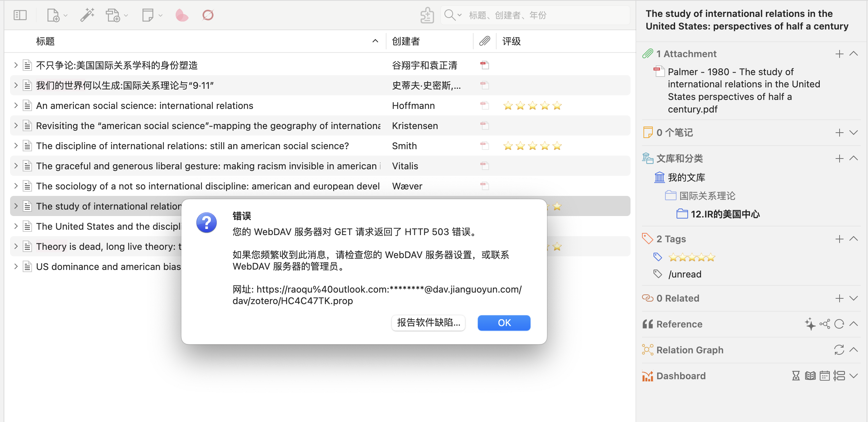The width and height of the screenshot is (868, 422).
Task: Click the new item toolbar icon
Action: [x=53, y=15]
